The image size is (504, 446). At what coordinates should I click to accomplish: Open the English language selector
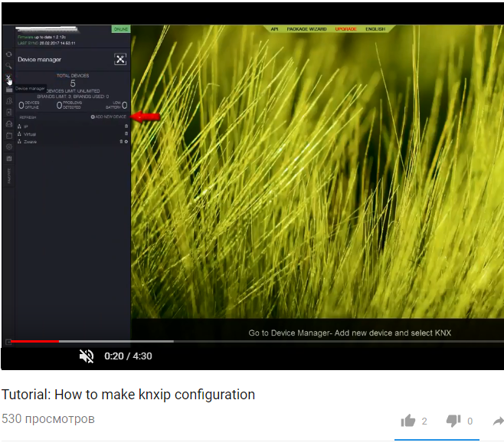tap(375, 29)
